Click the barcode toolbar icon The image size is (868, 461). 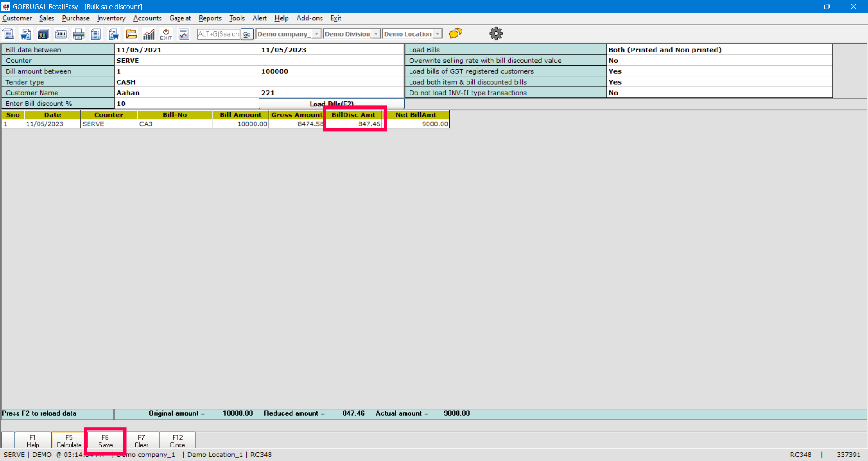[61, 34]
